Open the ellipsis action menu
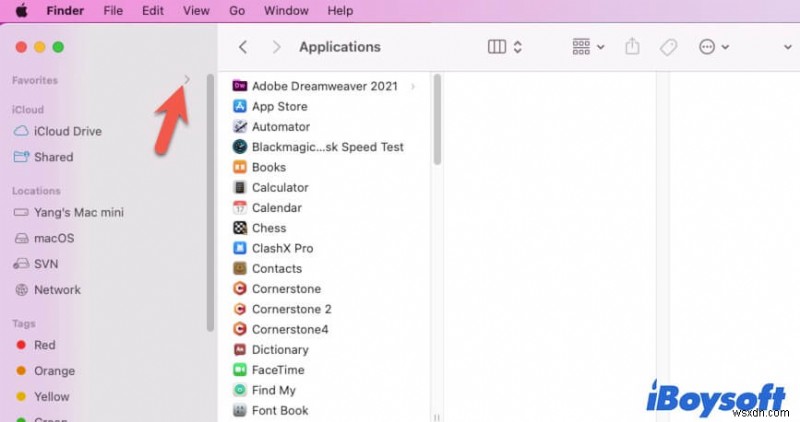Screen dimensions: 800x422 coord(713,47)
